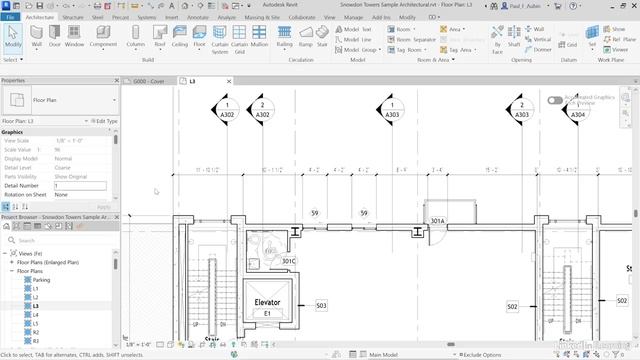
Task: Select the Shaft opening tool
Action: tap(514, 37)
